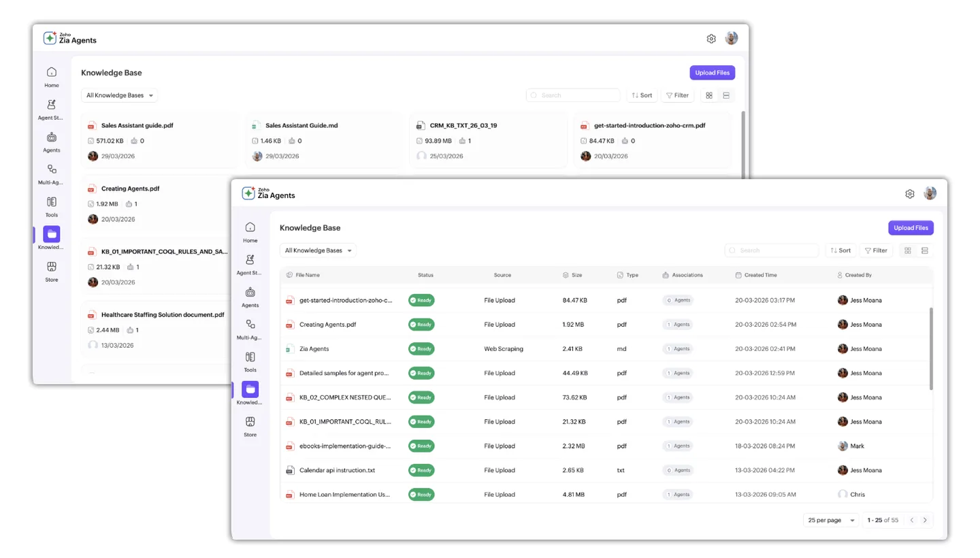Open Multi-Agents in the back window sidebar
Viewport: 980px width, 558px height.
point(52,174)
